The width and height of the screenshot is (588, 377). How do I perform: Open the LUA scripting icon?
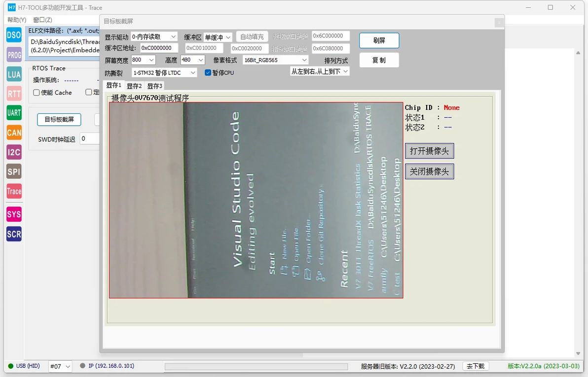[14, 74]
